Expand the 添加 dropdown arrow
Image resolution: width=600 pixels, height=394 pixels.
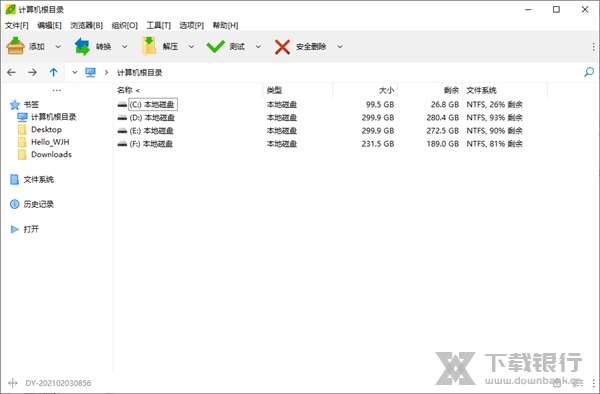click(x=58, y=47)
